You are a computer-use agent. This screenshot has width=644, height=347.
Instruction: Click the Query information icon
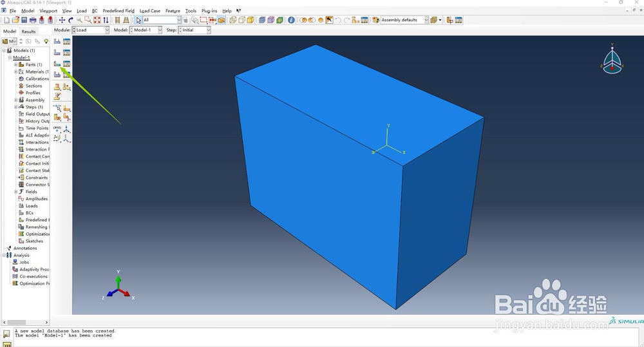click(291, 20)
